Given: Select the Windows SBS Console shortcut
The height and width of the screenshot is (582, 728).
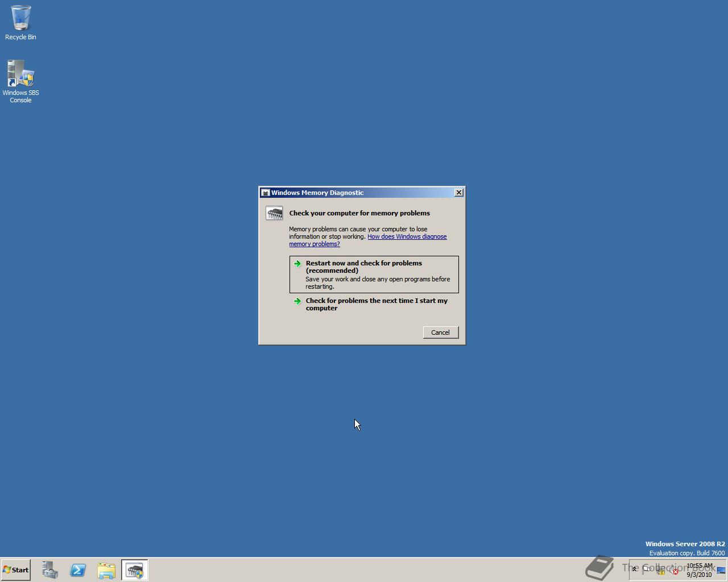Looking at the screenshot, I should tap(20, 82).
